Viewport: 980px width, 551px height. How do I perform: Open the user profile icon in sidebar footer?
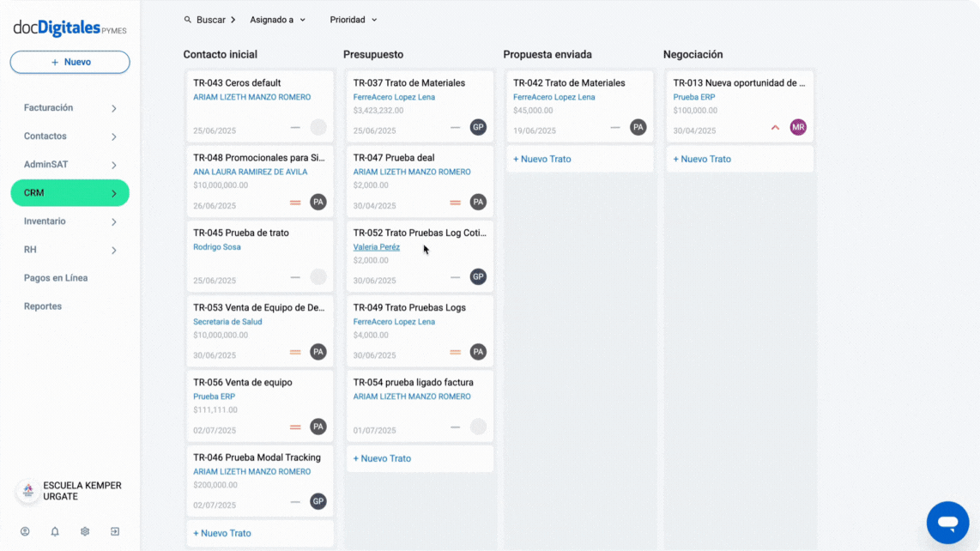pos(25,531)
